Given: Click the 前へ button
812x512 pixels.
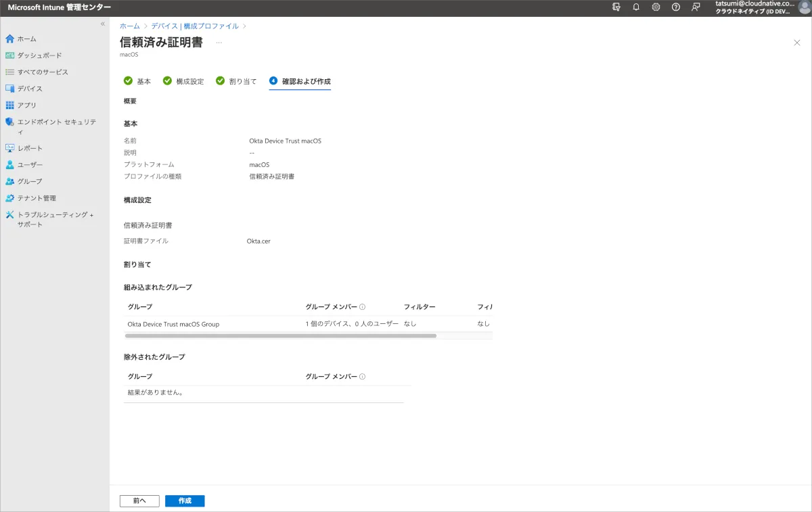Looking at the screenshot, I should (139, 501).
